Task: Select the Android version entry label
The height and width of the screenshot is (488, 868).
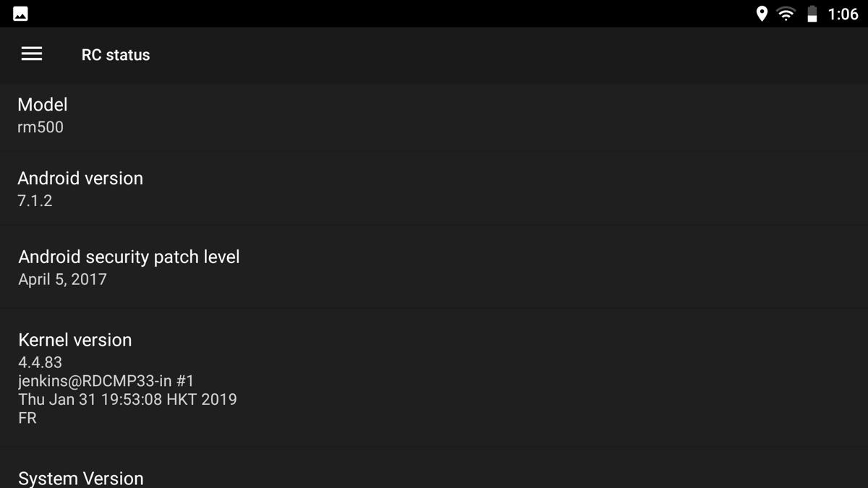Action: [80, 179]
